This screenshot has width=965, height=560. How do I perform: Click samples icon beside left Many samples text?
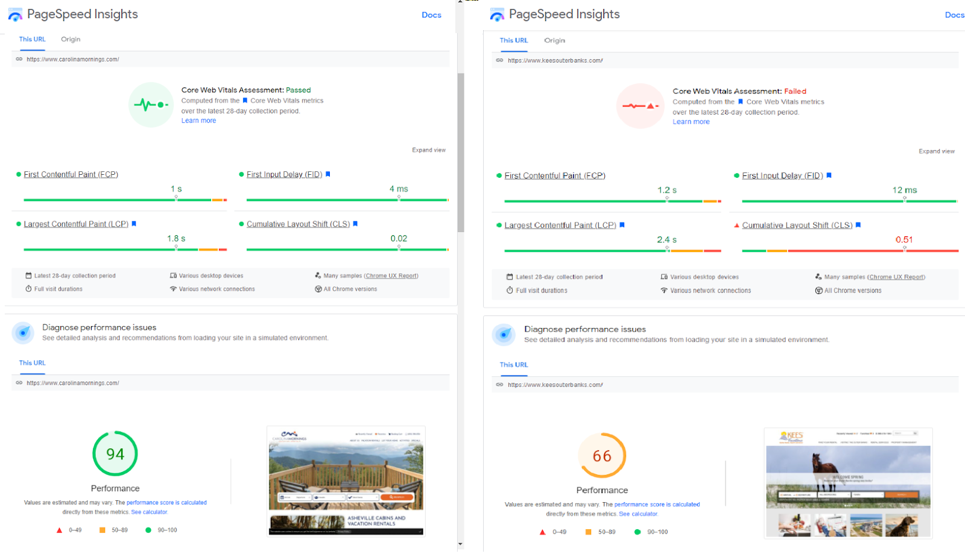pyautogui.click(x=318, y=275)
